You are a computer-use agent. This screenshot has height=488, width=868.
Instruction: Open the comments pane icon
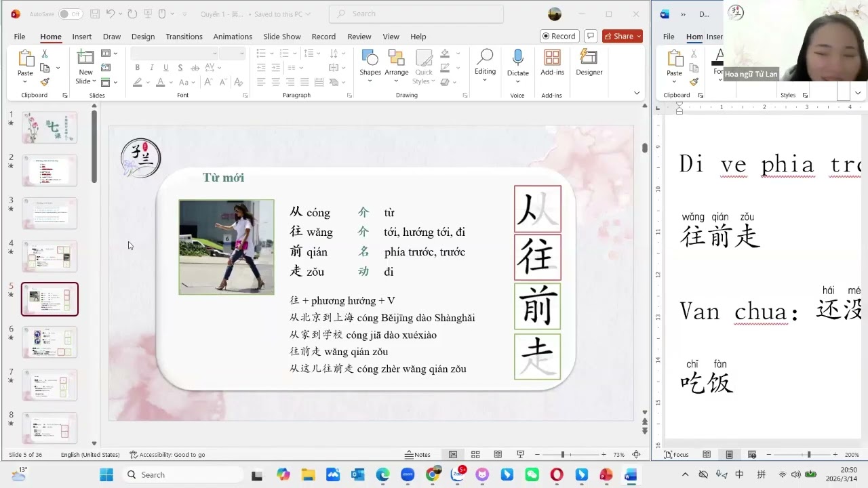590,36
